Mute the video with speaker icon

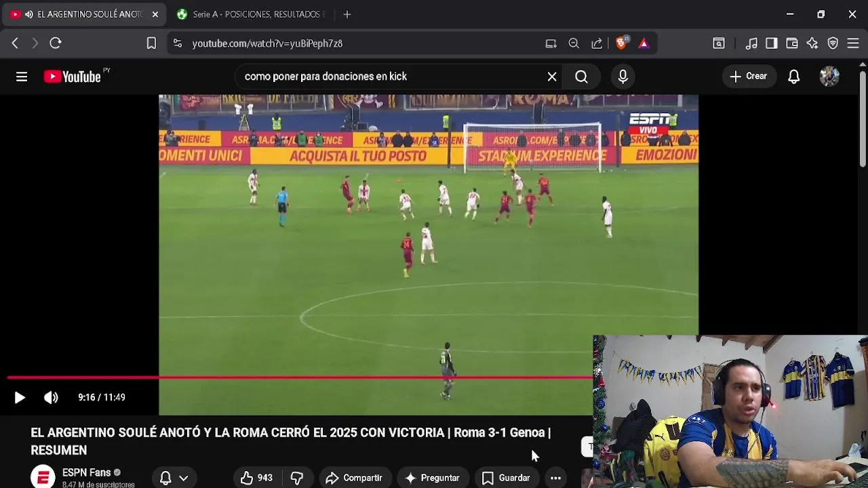(51, 398)
